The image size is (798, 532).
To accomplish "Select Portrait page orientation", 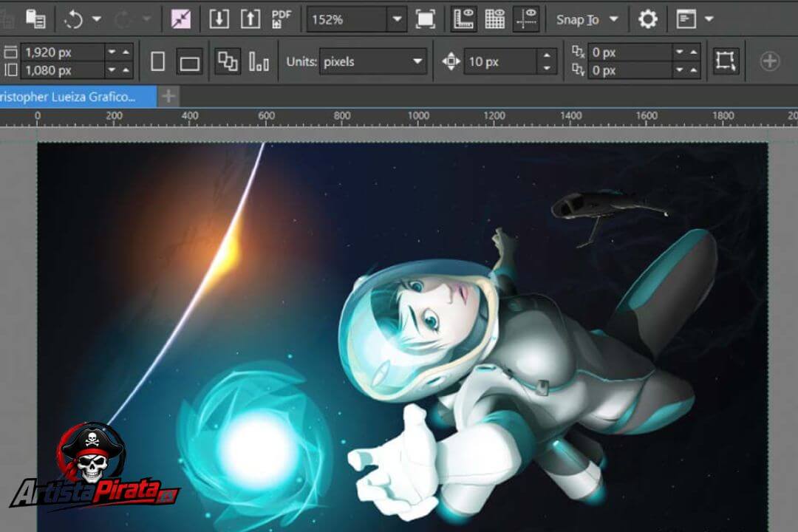I will pyautogui.click(x=158, y=61).
